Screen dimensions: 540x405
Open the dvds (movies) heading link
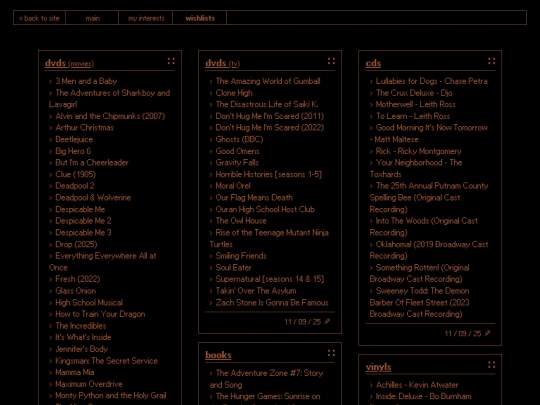tap(69, 63)
